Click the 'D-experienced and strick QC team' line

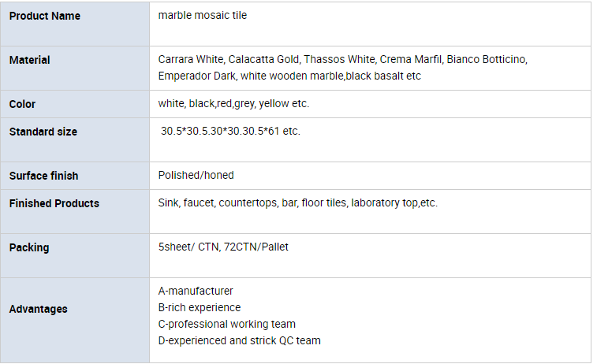pyautogui.click(x=240, y=340)
